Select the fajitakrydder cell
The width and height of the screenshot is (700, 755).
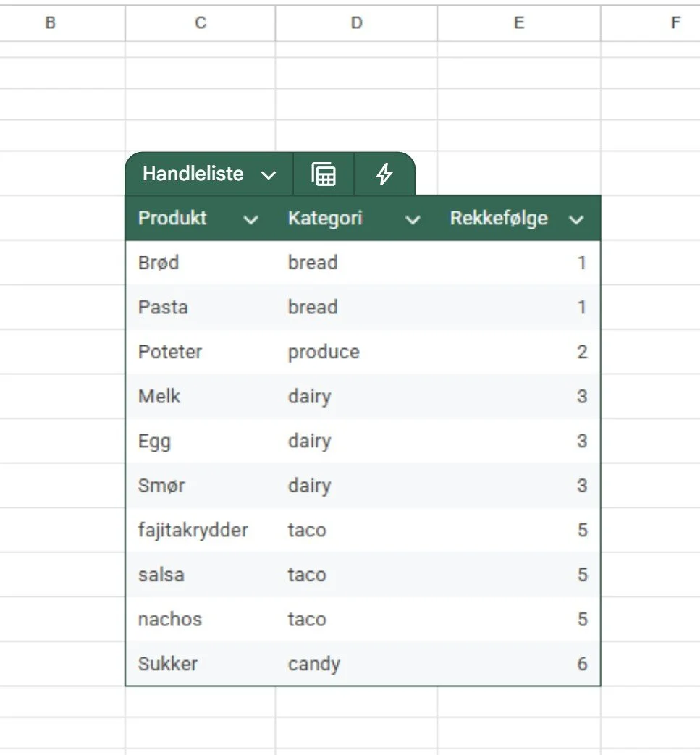pos(201,530)
